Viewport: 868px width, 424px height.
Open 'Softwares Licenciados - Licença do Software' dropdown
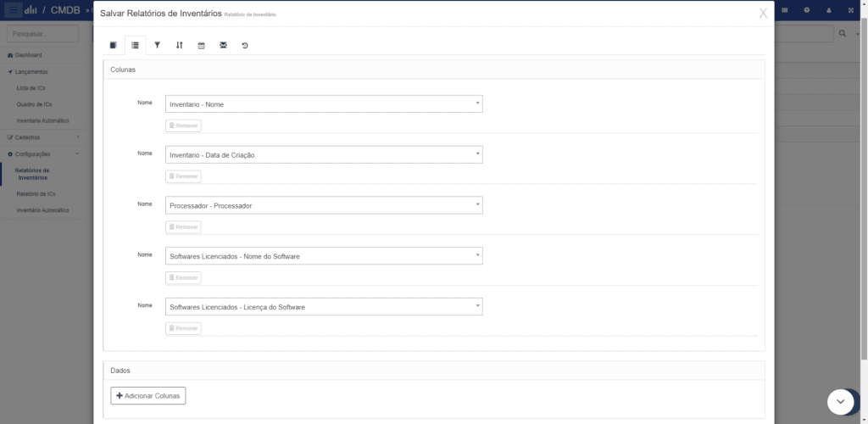tap(324, 307)
